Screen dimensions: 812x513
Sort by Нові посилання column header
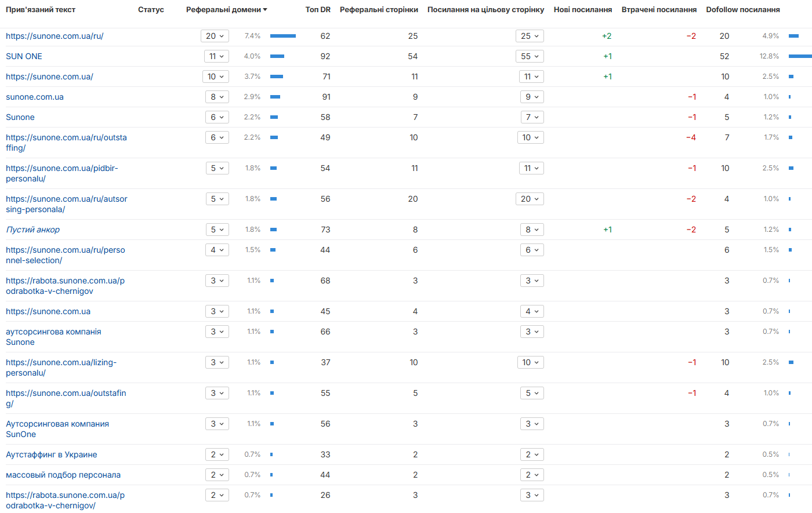(x=583, y=10)
